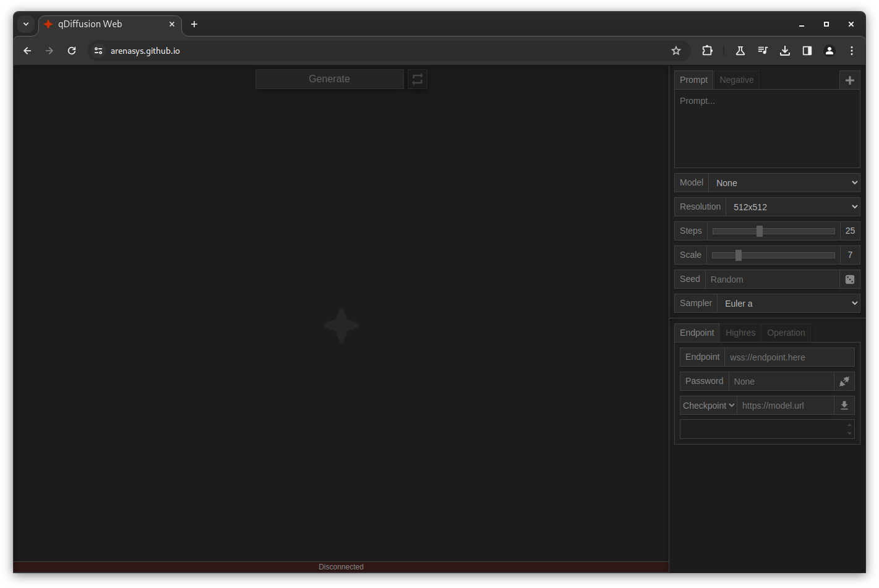Screen dimensions: 879x588
Task: Minimize the browser window
Action: point(802,24)
